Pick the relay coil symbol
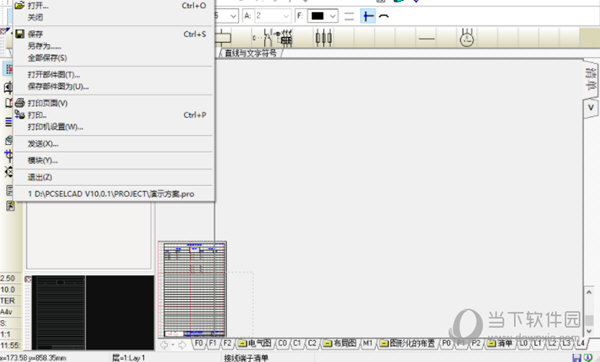This screenshot has height=362, width=600. point(223,38)
